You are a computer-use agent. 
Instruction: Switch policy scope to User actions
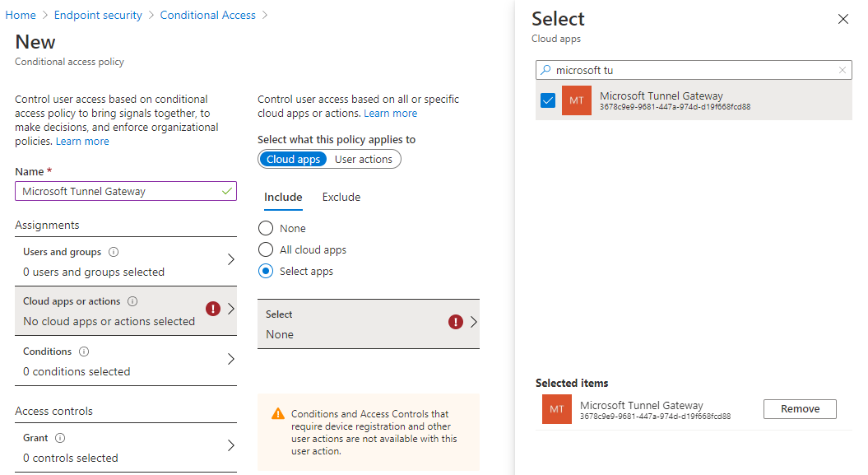[363, 159]
